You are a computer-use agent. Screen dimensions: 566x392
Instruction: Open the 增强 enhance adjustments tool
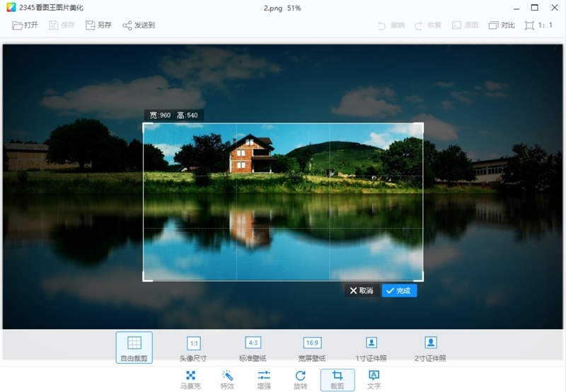click(x=264, y=379)
